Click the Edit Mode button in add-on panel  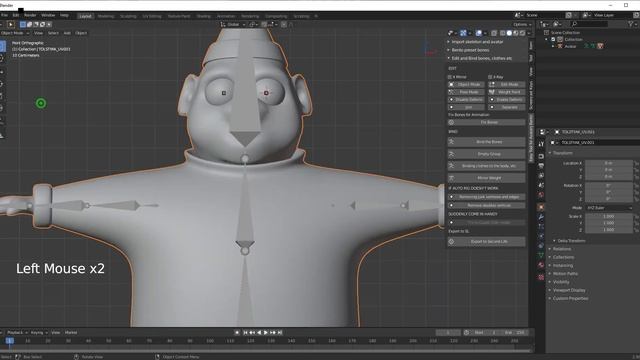click(x=507, y=84)
